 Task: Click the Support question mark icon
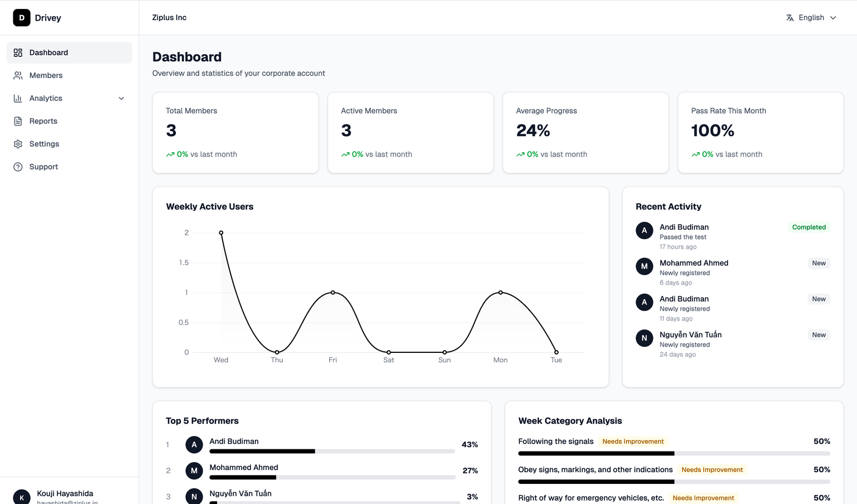pyautogui.click(x=18, y=167)
